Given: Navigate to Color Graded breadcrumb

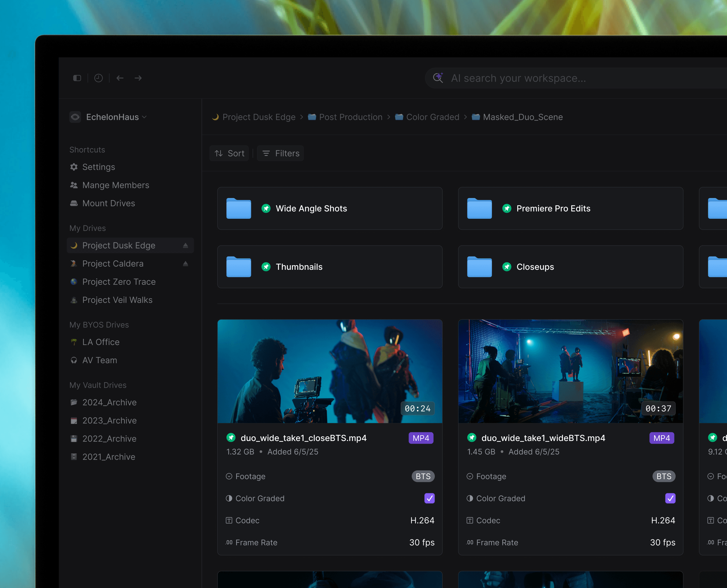Looking at the screenshot, I should coord(432,117).
